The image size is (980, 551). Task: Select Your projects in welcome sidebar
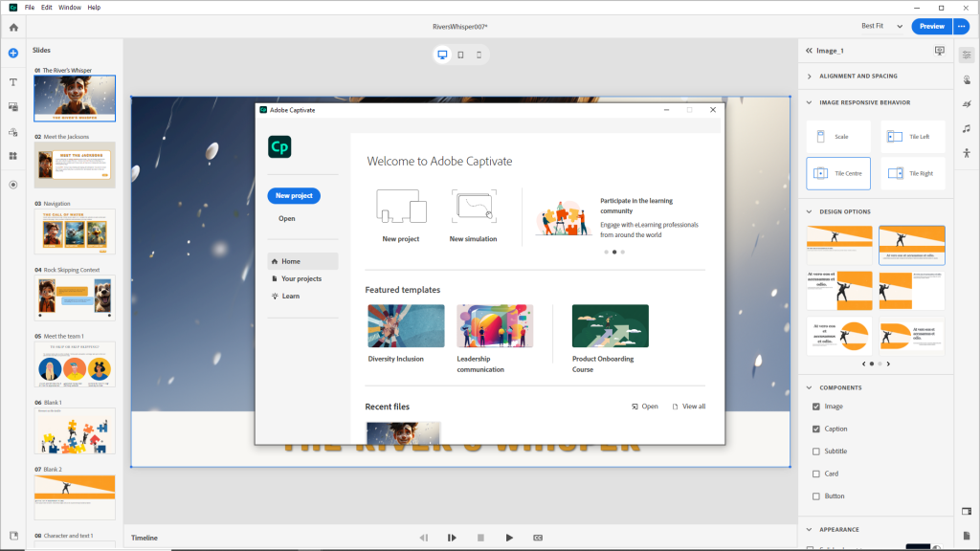point(301,278)
